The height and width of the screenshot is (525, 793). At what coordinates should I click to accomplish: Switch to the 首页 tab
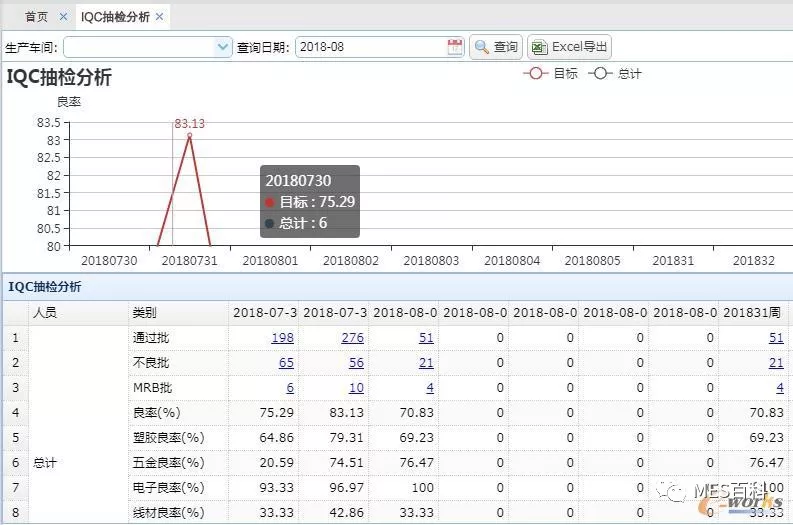tap(36, 17)
